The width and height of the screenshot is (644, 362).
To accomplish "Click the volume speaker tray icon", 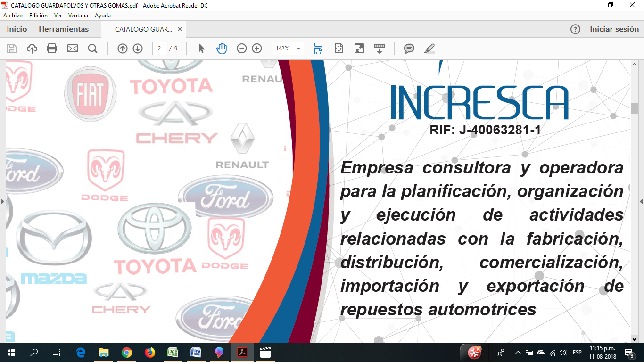I will (563, 353).
